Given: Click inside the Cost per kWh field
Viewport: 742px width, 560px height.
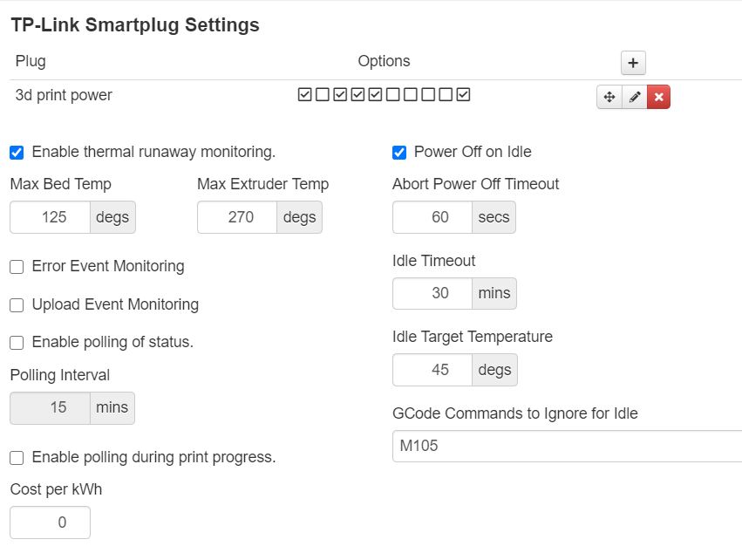Looking at the screenshot, I should [x=48, y=522].
